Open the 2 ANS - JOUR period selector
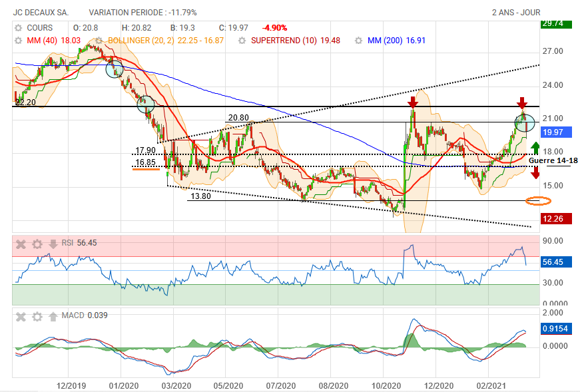This screenshot has width=580, height=392. [515, 13]
